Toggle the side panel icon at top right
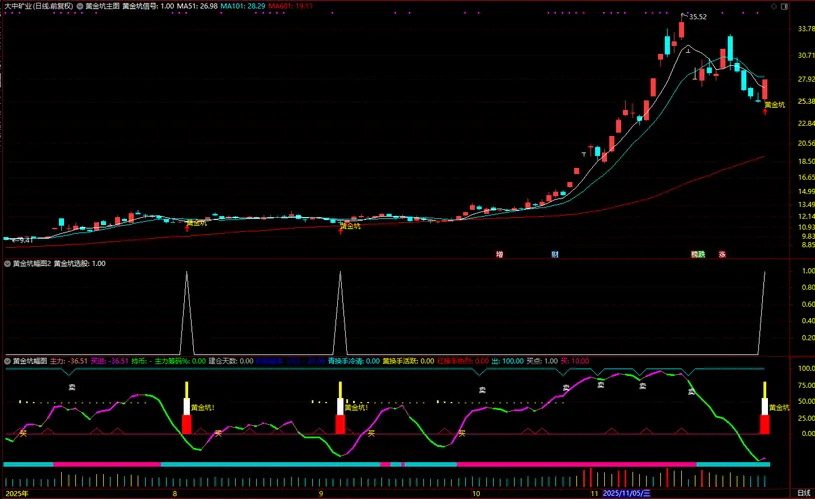This screenshot has width=815, height=499. coord(785,6)
